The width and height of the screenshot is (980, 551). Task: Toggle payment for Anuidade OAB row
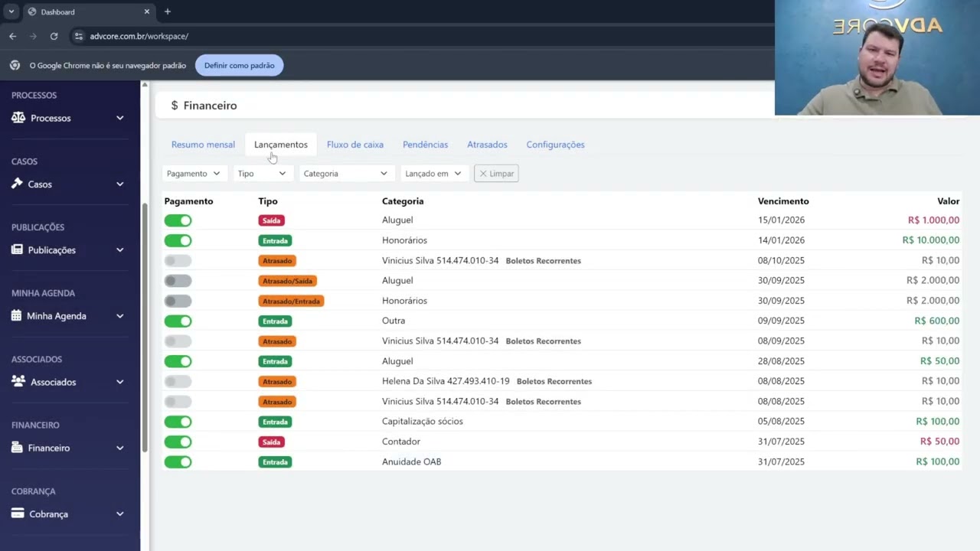click(178, 461)
